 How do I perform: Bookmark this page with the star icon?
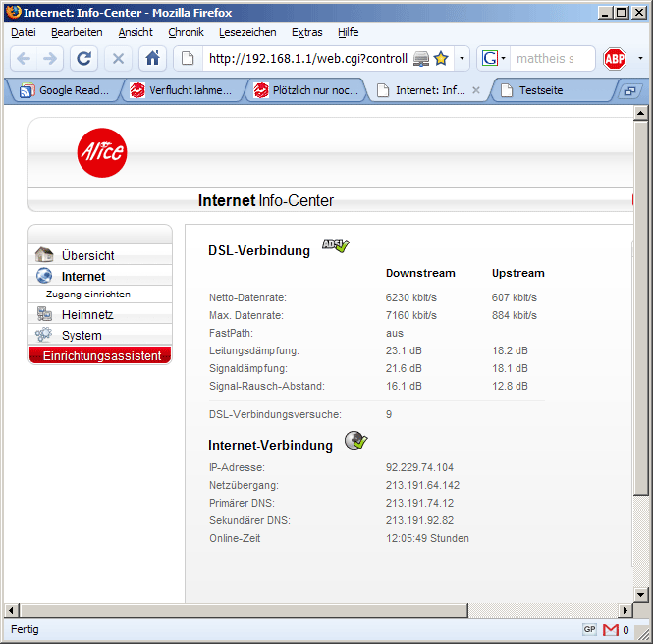[441, 58]
